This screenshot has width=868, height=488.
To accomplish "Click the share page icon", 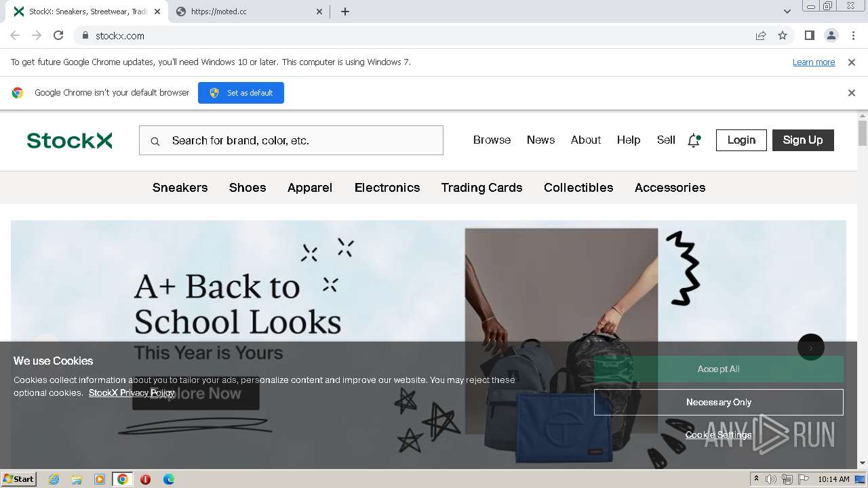I will click(761, 35).
